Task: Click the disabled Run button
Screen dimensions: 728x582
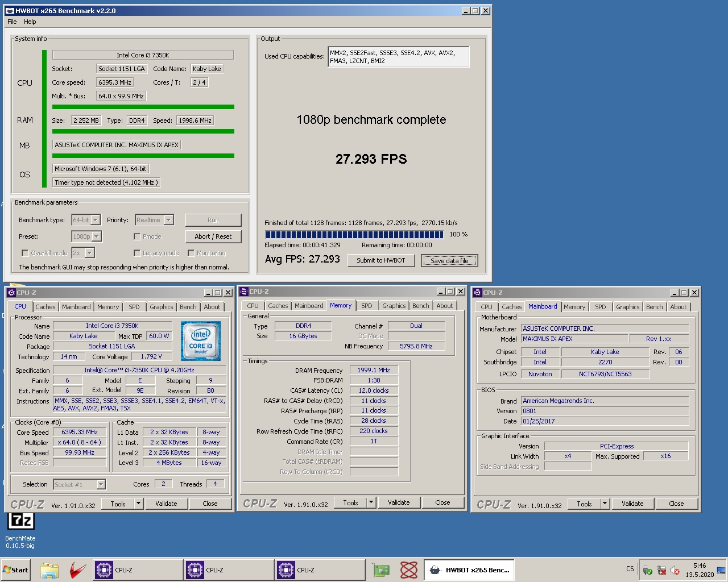Action: 213,220
